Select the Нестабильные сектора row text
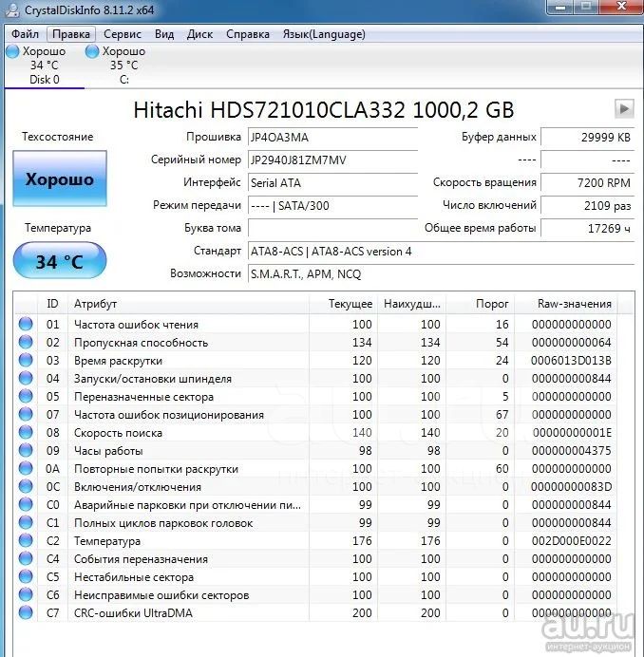Image resolution: width=644 pixels, height=657 pixels. 134,576
